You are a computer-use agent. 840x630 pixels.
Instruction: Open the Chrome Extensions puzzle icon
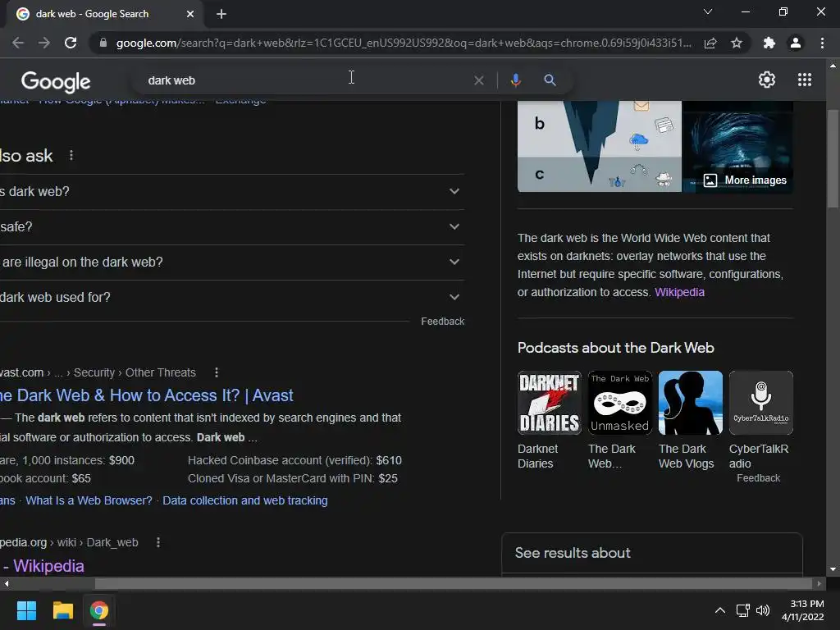769,43
